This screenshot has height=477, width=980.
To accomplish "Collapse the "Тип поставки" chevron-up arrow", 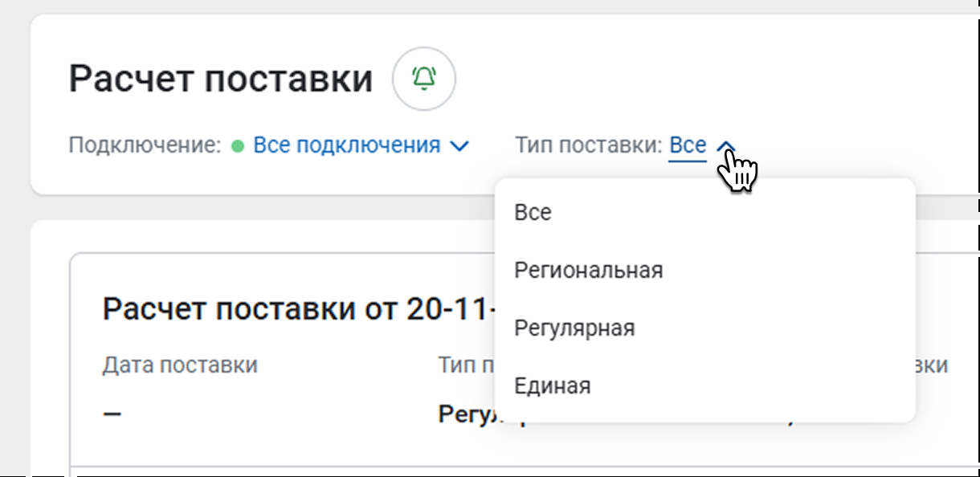I will (x=725, y=146).
